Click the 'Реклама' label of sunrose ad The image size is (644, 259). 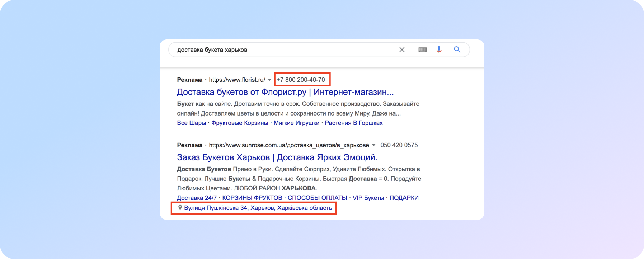189,145
